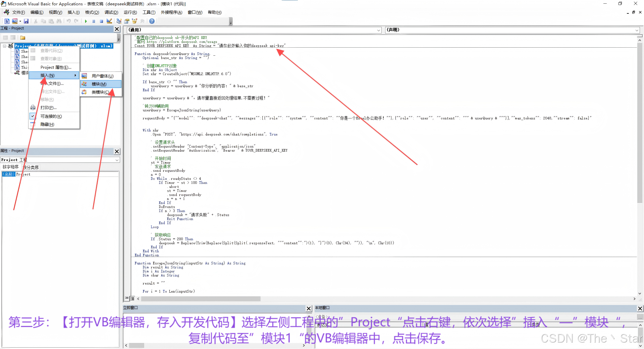Image resolution: width=644 pixels, height=349 pixels.
Task: Click the (名称) property value field
Action: (67, 174)
